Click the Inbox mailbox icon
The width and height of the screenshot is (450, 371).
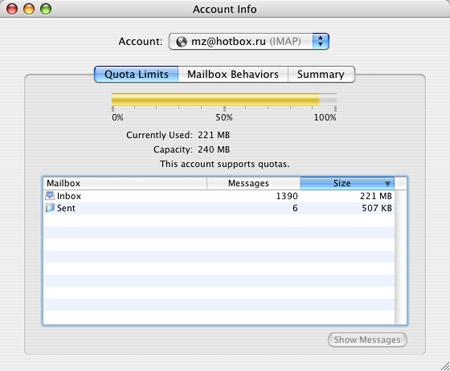[50, 196]
